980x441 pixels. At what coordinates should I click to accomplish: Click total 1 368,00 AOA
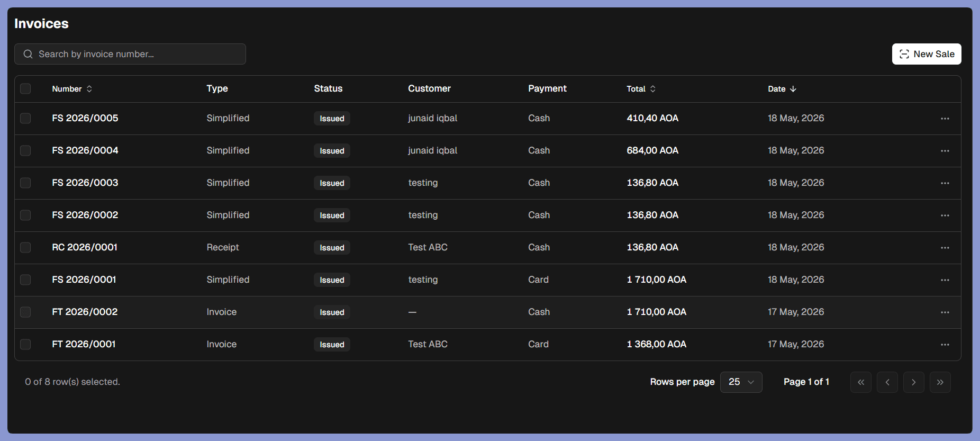pos(656,344)
